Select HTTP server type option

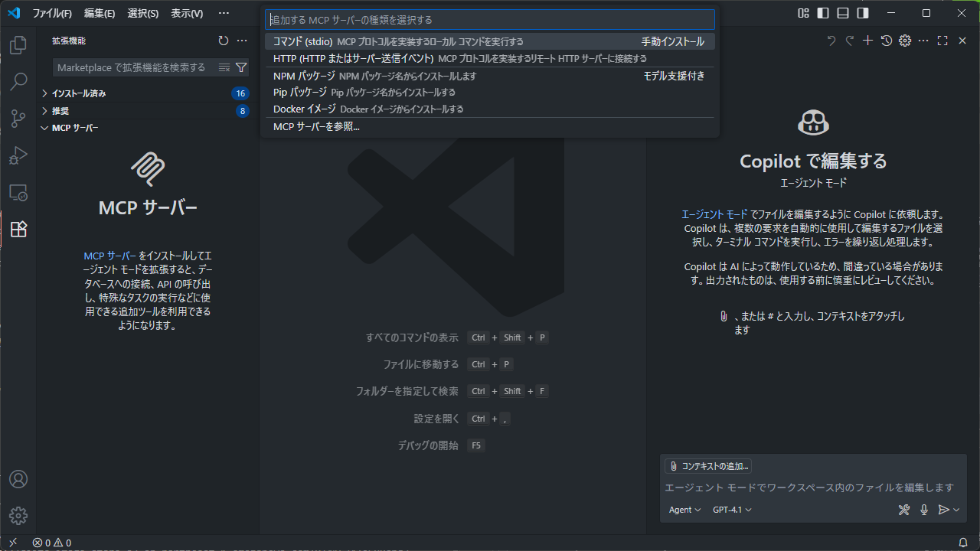point(490,58)
